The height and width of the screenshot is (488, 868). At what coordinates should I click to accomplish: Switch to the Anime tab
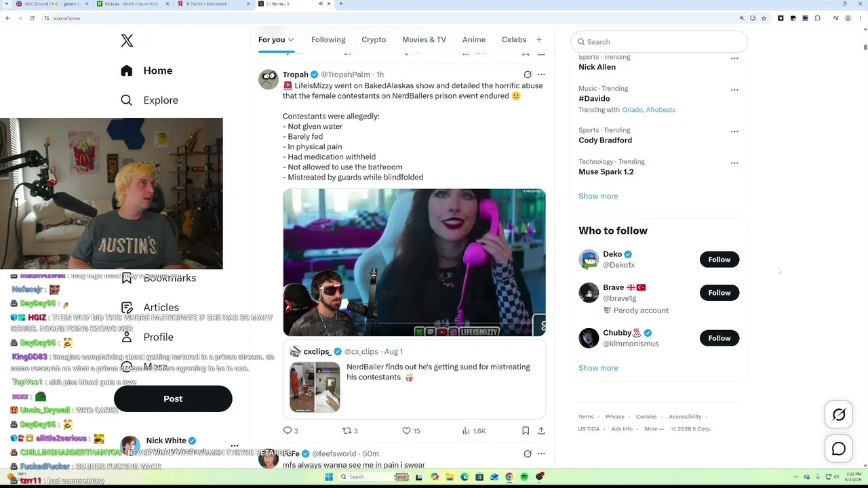(x=474, y=39)
